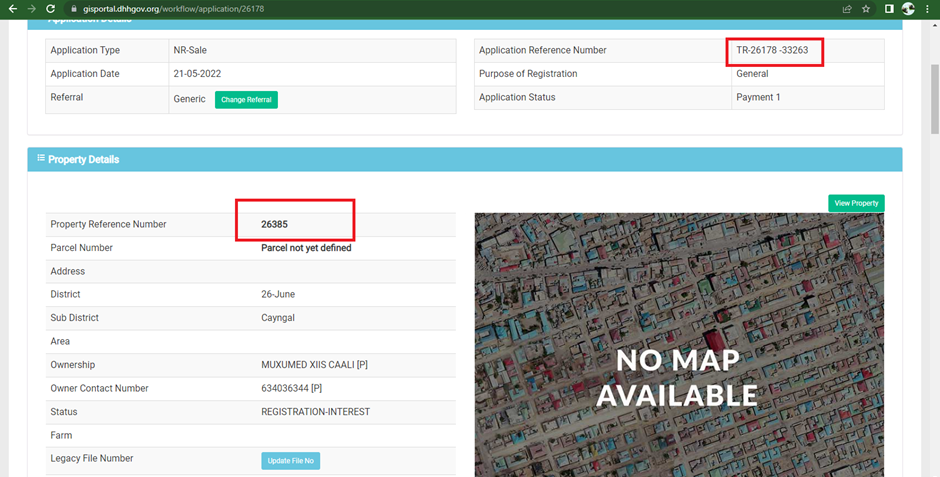Click the Payment 1 status value

758,97
